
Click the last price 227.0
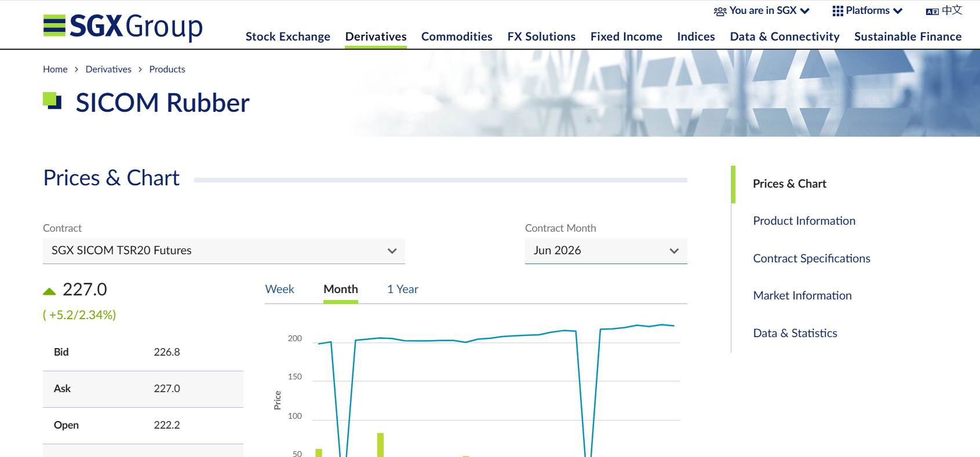[85, 290]
